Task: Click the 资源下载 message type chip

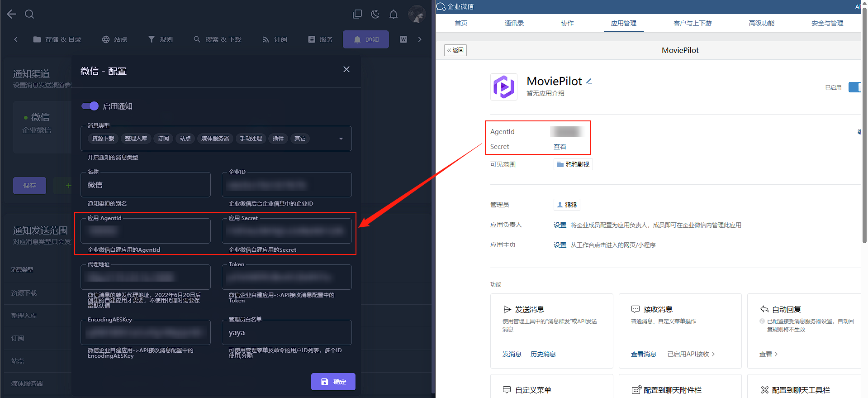Action: pyautogui.click(x=103, y=139)
